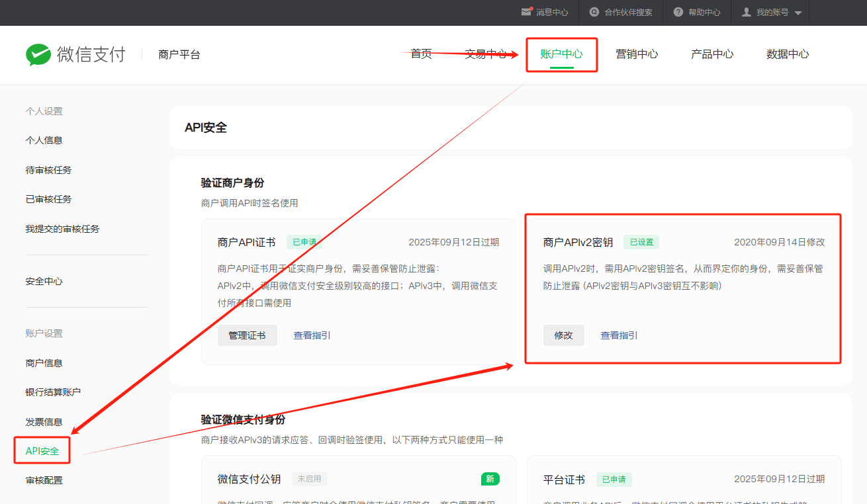Click the 2020年09月14日修改 date text
Image resolution: width=867 pixels, height=504 pixels.
pos(780,242)
